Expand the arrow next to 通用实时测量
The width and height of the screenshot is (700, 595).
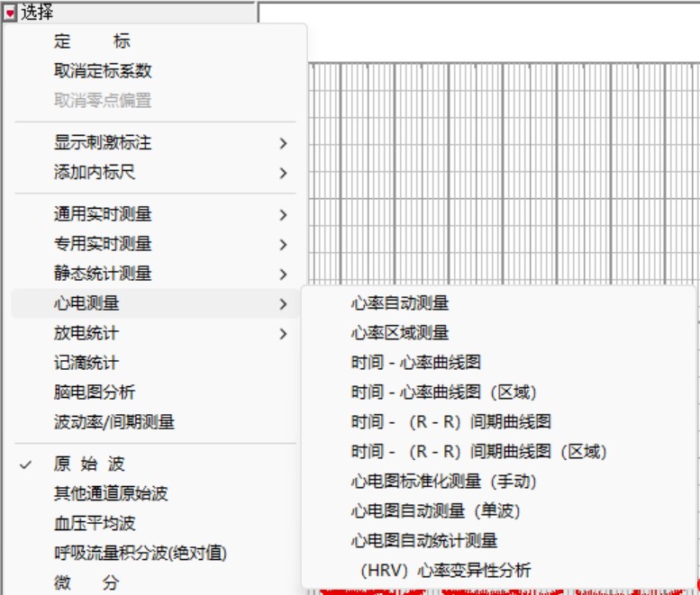283,215
